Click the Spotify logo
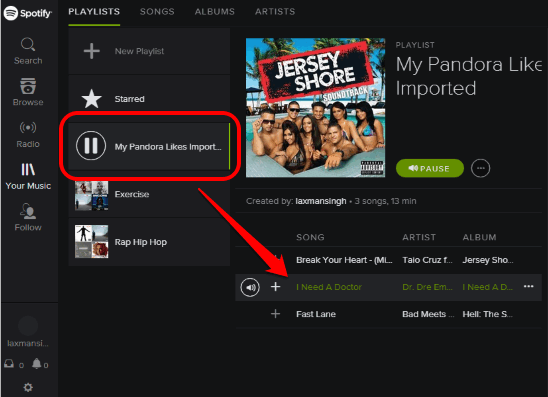548x397 pixels. [28, 13]
